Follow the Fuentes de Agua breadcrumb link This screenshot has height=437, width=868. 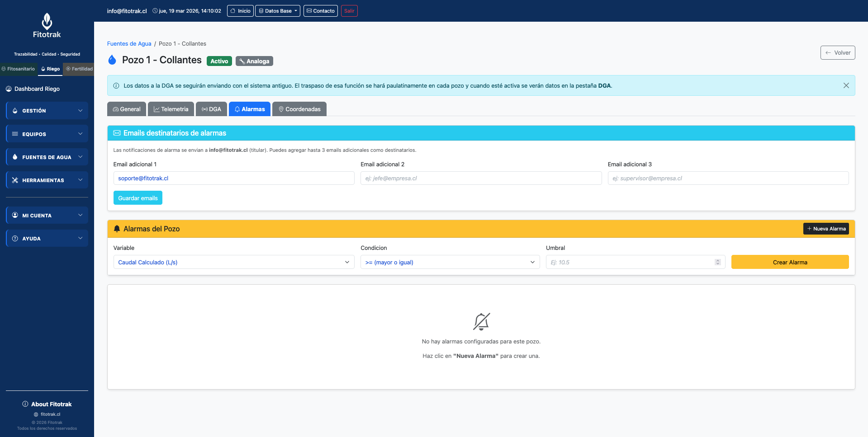pos(129,44)
